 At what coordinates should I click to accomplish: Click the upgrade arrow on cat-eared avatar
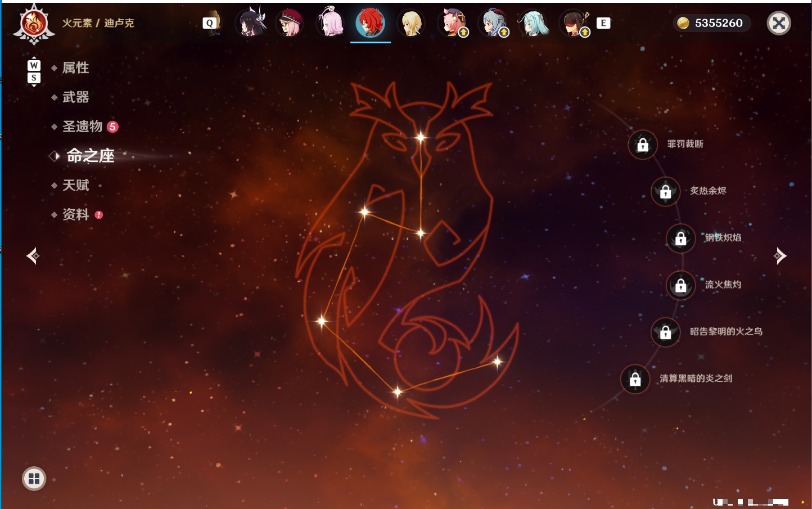(x=463, y=33)
